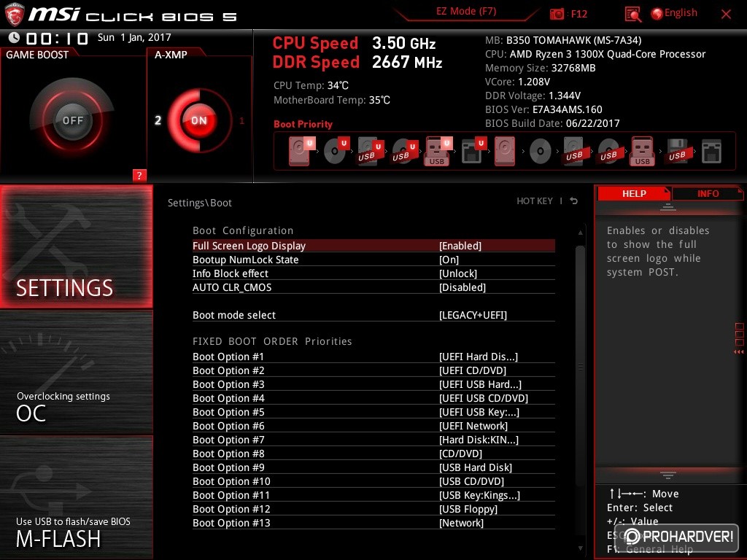Screen dimensions: 747x560
Task: Select the UEFI CD/DVD boot priority icon
Action: coord(336,151)
